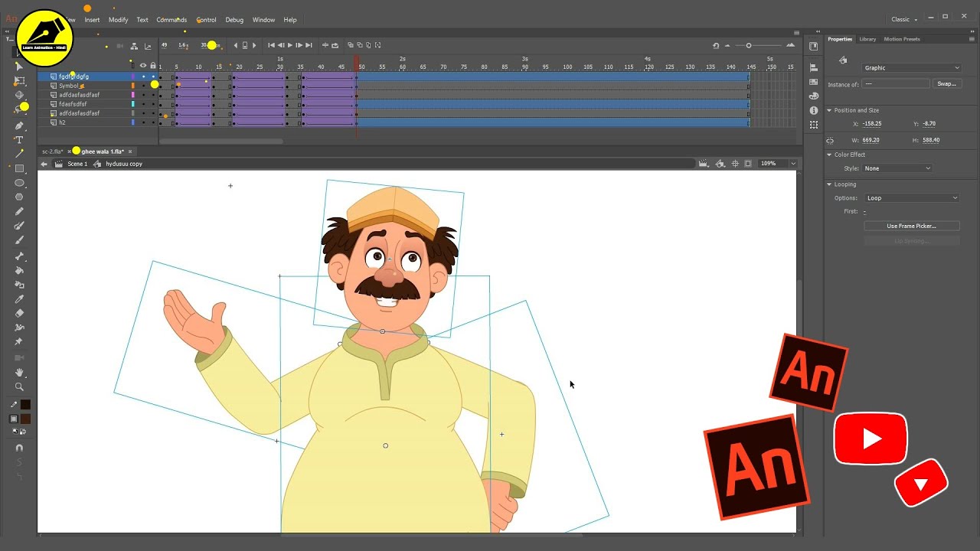980x551 pixels.
Task: Toggle the width-height lock link icon
Action: 830,141
